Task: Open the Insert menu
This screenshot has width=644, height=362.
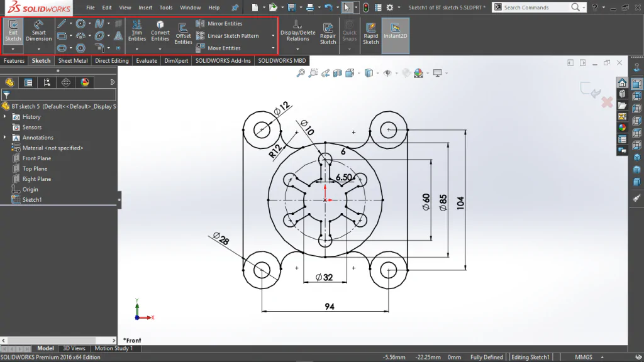Action: click(x=145, y=8)
